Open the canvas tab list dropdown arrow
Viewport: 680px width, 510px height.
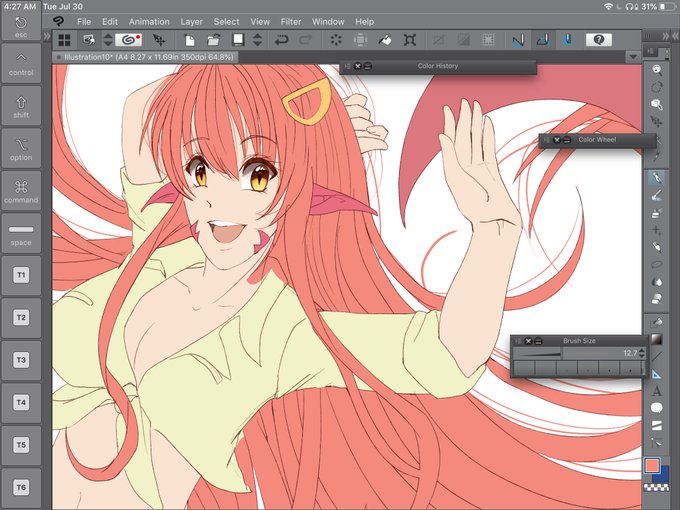click(x=633, y=57)
